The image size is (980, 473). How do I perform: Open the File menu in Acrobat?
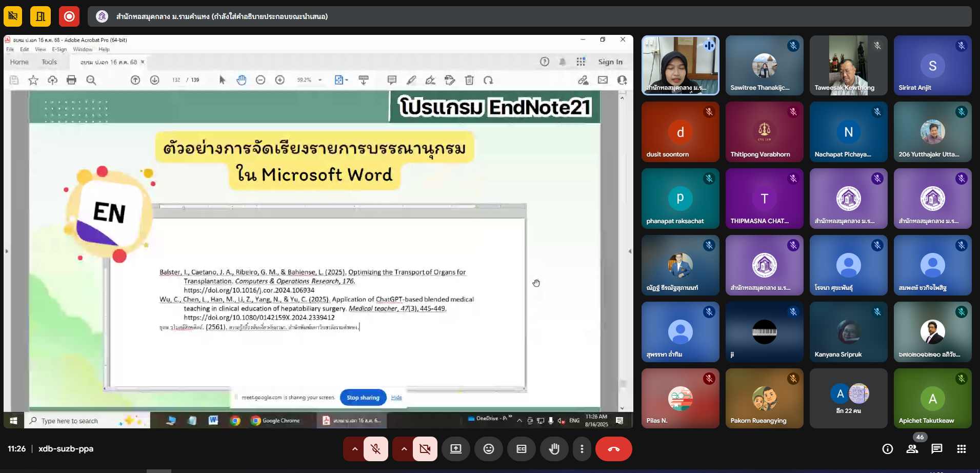click(x=10, y=49)
